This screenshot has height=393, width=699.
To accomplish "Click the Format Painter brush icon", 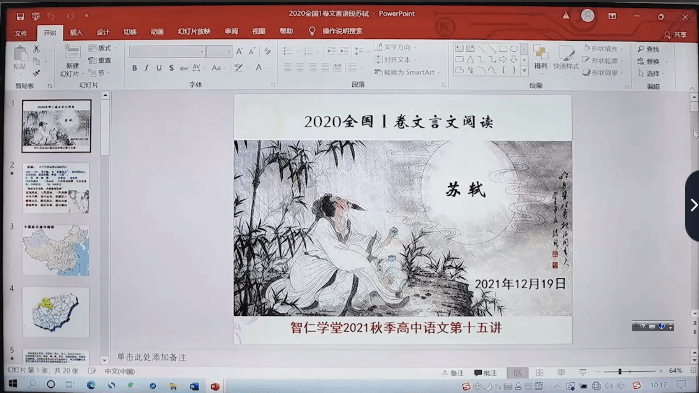I will (37, 72).
